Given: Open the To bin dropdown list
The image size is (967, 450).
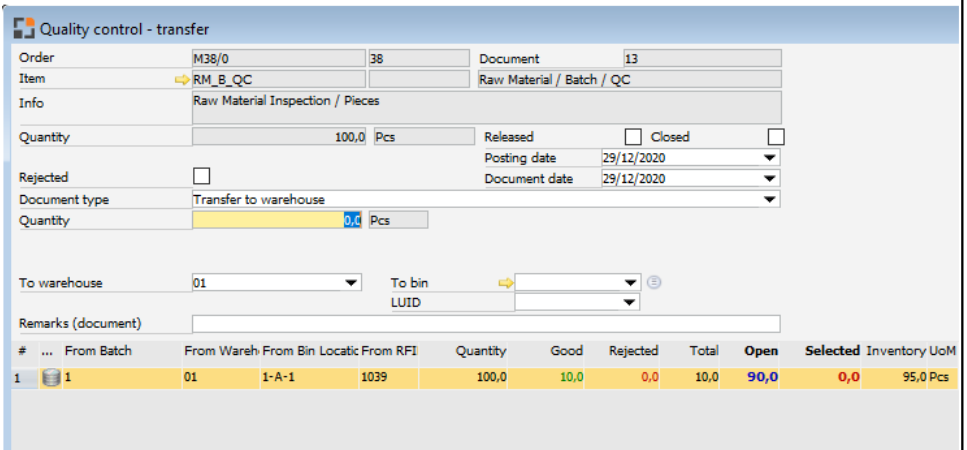Looking at the screenshot, I should [629, 283].
